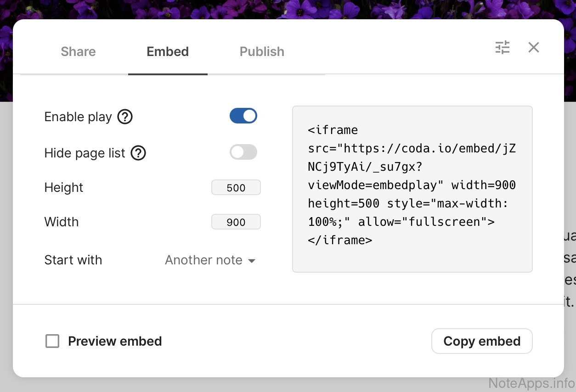The width and height of the screenshot is (576, 392).
Task: Enable the Hide page list switch
Action: [x=243, y=152]
